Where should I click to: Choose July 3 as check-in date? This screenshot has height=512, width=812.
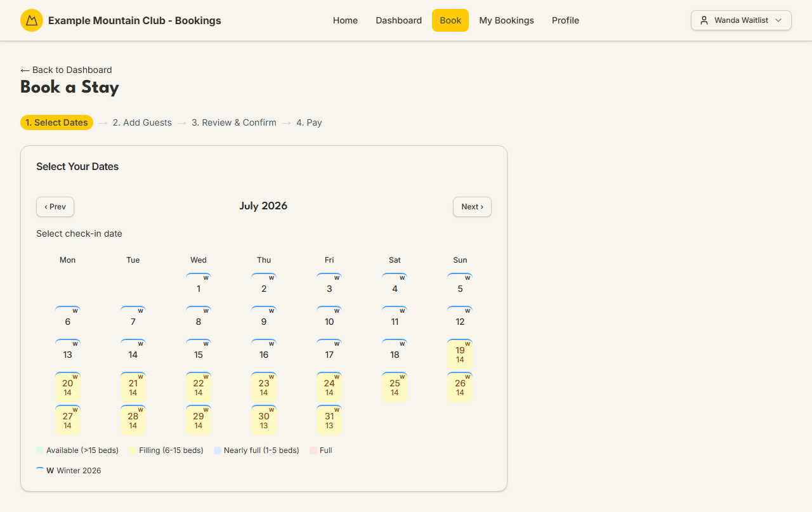(x=329, y=287)
